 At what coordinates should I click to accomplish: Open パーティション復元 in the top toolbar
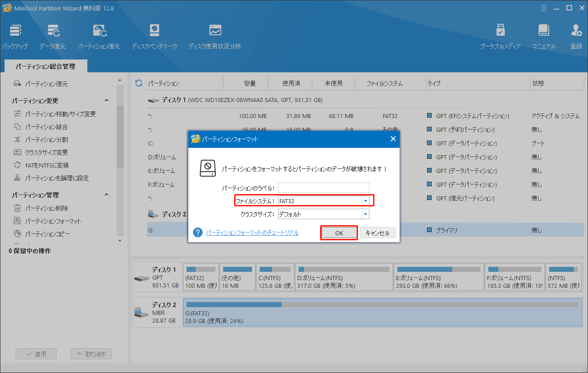pyautogui.click(x=98, y=37)
